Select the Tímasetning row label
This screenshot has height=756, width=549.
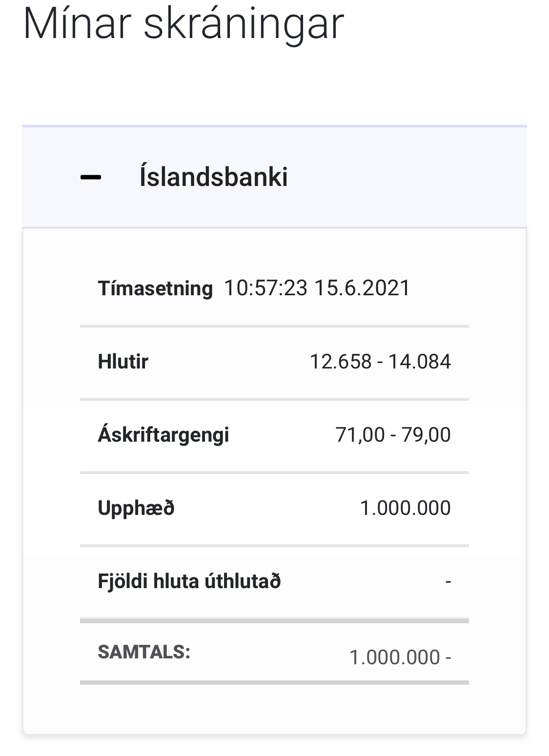point(155,288)
